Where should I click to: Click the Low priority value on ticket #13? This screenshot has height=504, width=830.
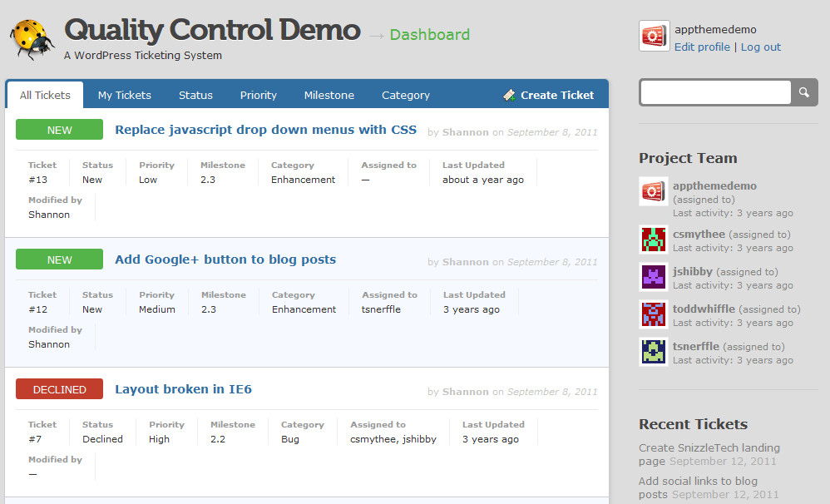tap(148, 180)
